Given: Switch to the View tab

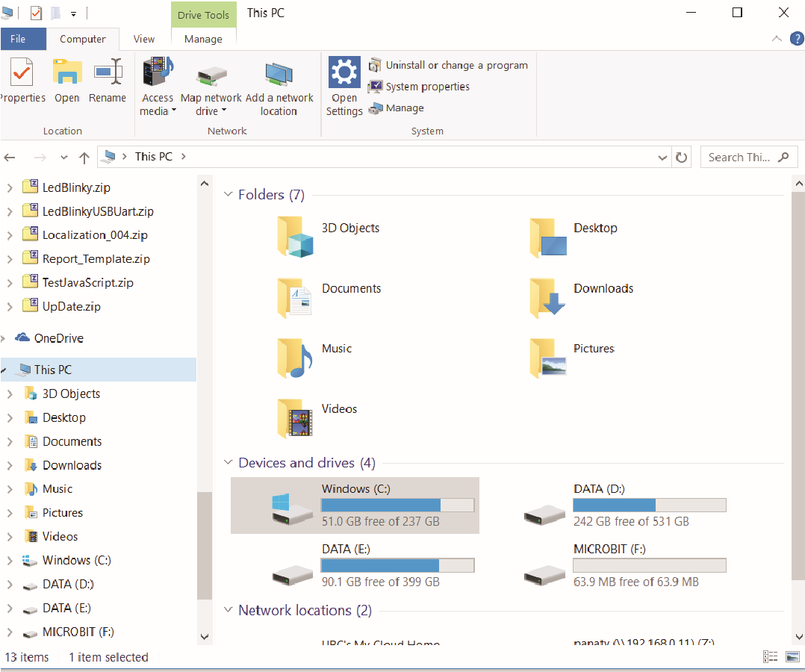Looking at the screenshot, I should (x=144, y=39).
